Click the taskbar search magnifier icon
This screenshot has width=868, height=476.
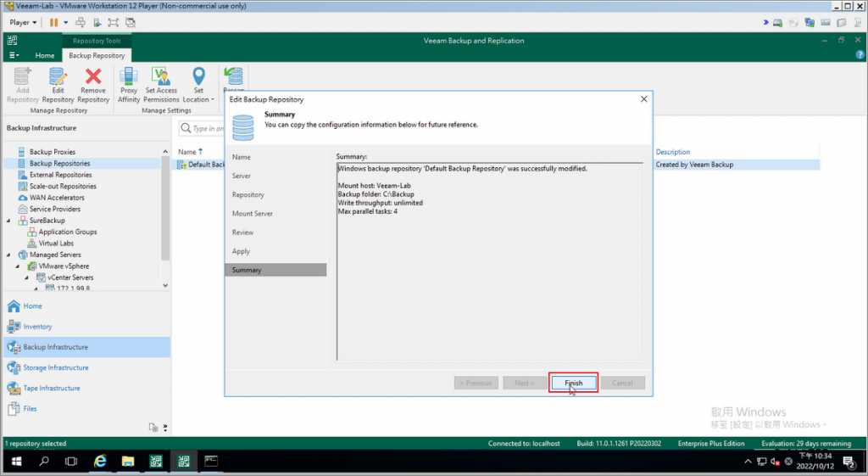(44, 461)
